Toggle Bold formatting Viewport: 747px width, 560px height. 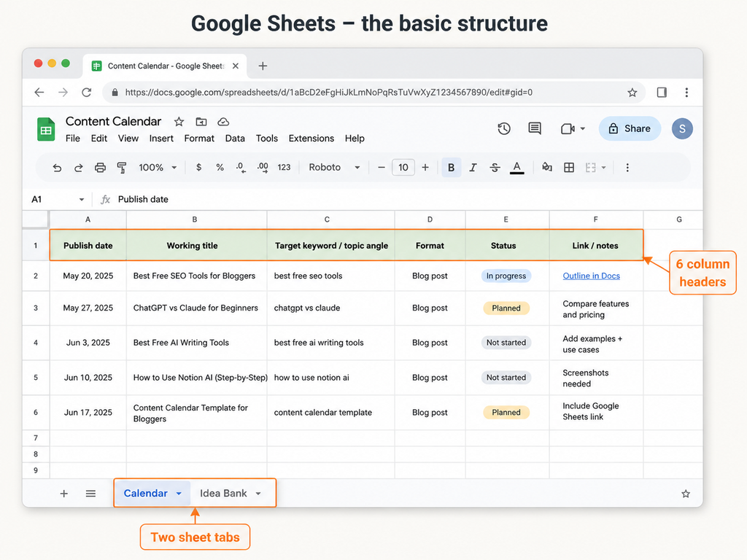pyautogui.click(x=451, y=168)
